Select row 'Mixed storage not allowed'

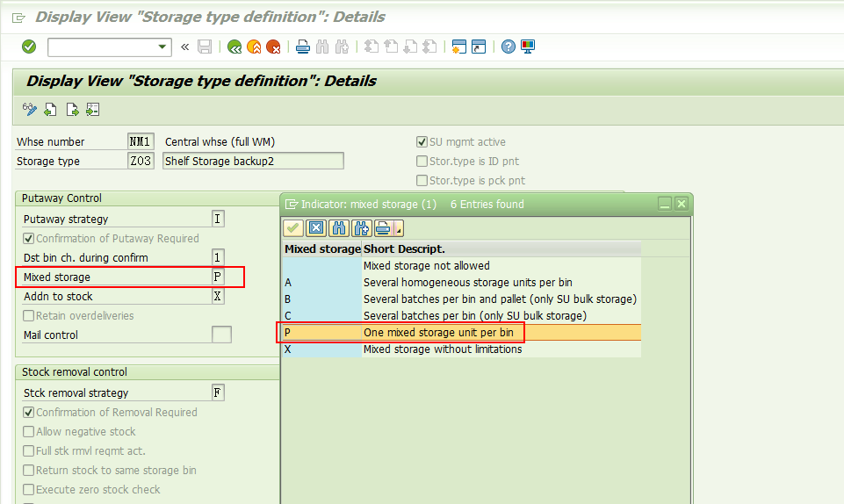(462, 266)
